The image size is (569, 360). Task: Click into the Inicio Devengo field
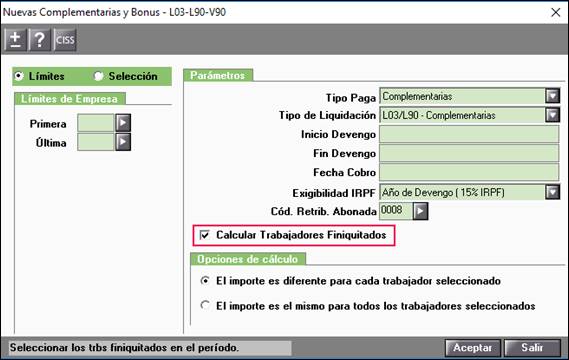click(x=469, y=134)
